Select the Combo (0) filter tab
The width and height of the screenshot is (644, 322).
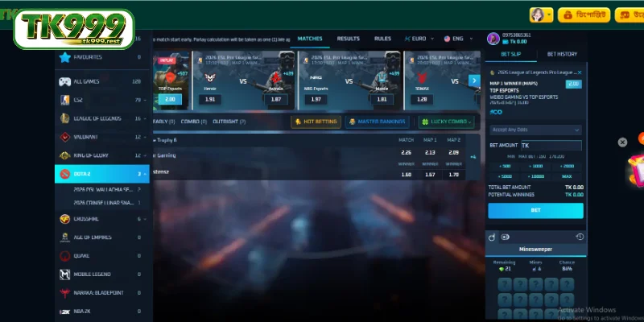pos(193,122)
